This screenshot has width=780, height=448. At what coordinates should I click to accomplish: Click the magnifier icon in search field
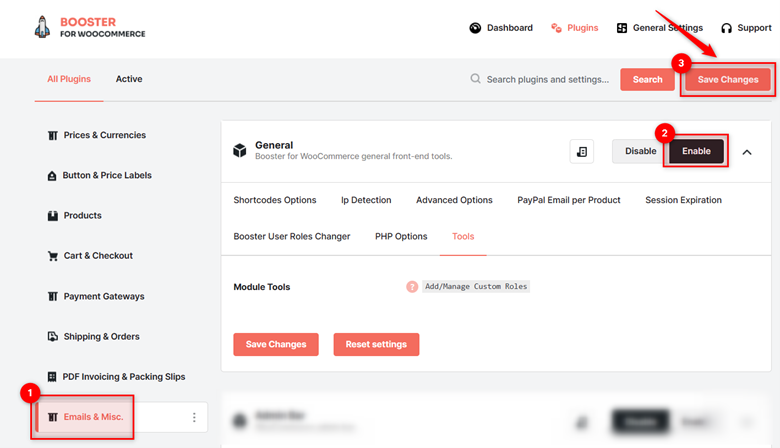coord(476,79)
